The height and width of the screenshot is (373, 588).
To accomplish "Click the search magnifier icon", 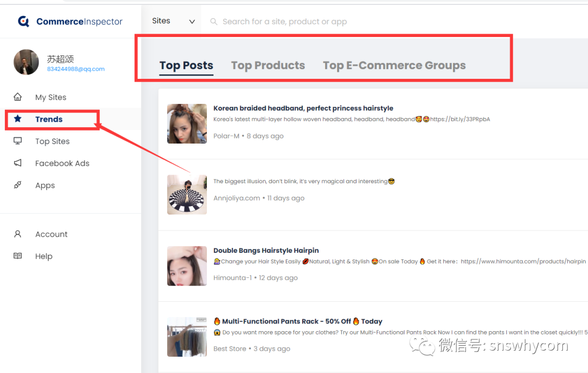I will pos(214,22).
